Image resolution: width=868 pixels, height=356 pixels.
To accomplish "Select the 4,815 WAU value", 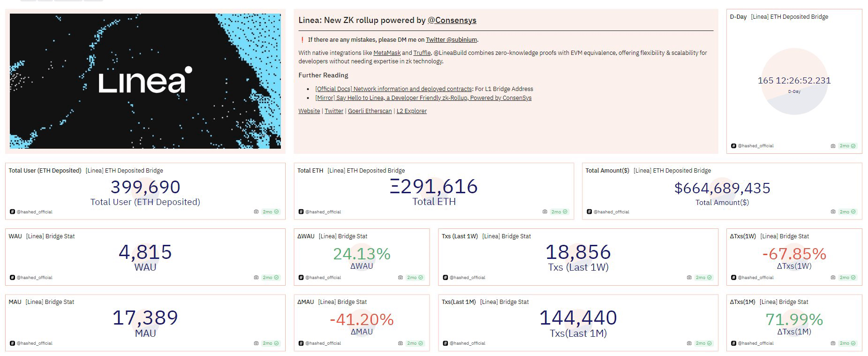I will (145, 252).
